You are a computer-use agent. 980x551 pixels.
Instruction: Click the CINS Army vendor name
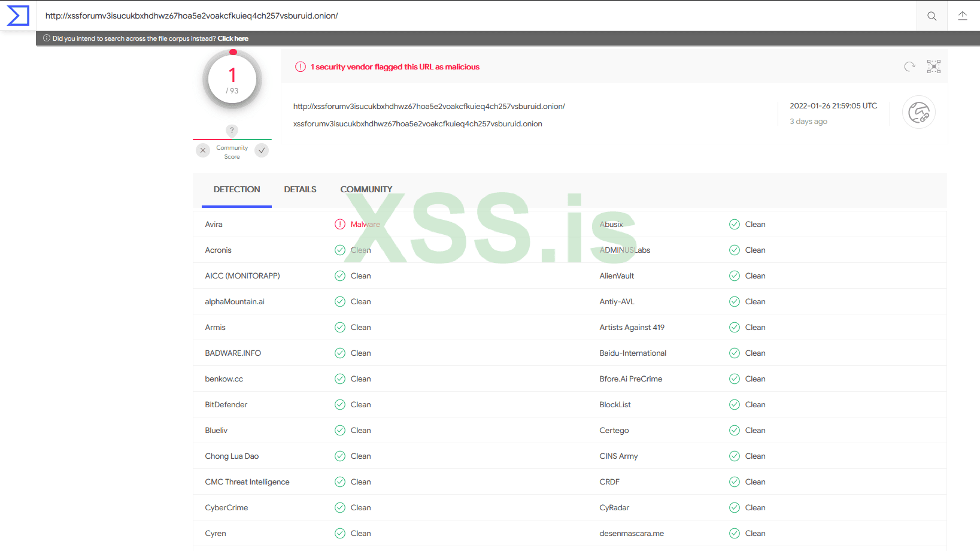(619, 456)
